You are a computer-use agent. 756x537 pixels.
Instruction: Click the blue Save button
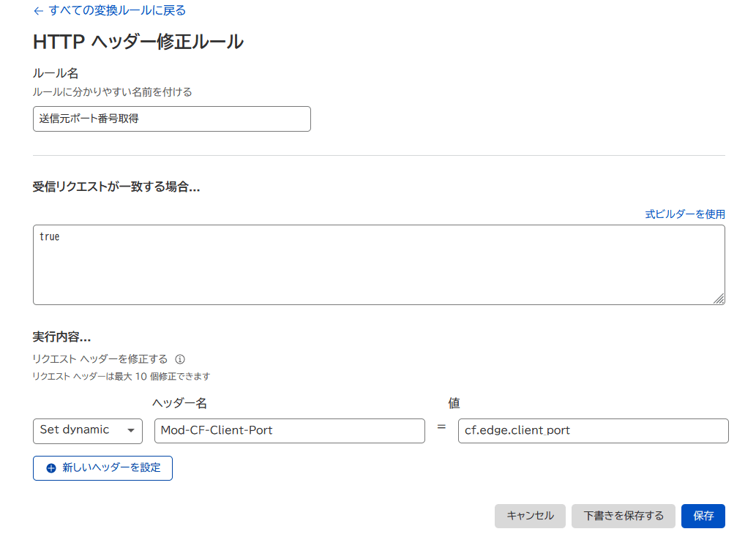pos(703,516)
